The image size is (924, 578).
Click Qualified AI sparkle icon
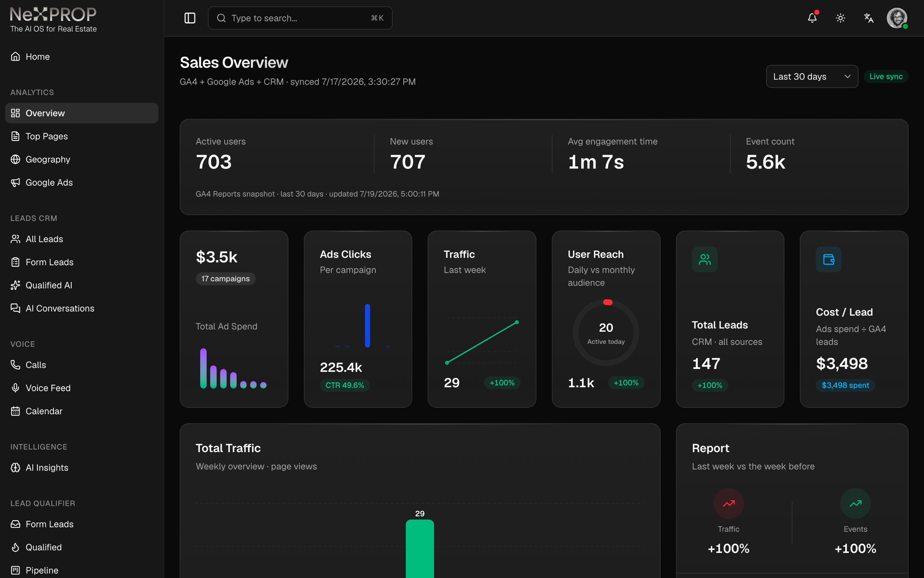(x=15, y=285)
